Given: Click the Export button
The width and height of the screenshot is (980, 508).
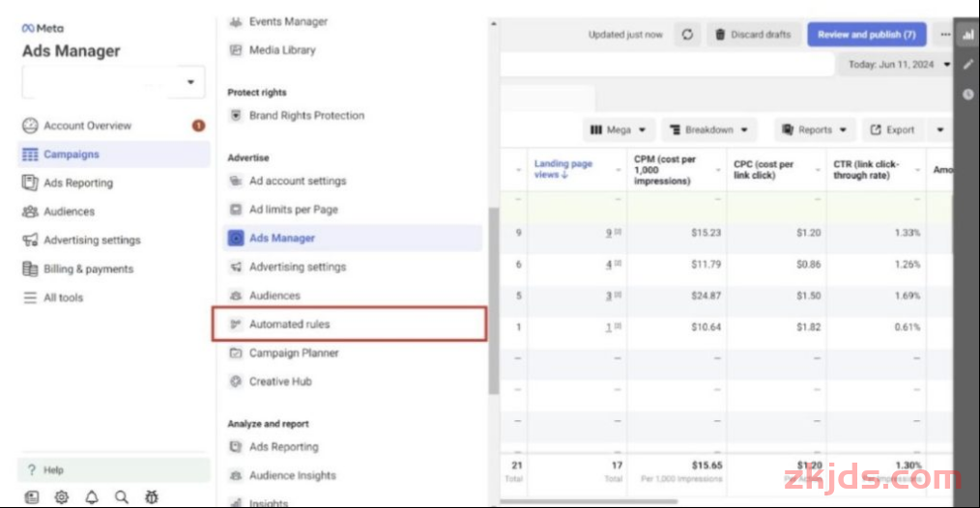Looking at the screenshot, I should pyautogui.click(x=893, y=130).
